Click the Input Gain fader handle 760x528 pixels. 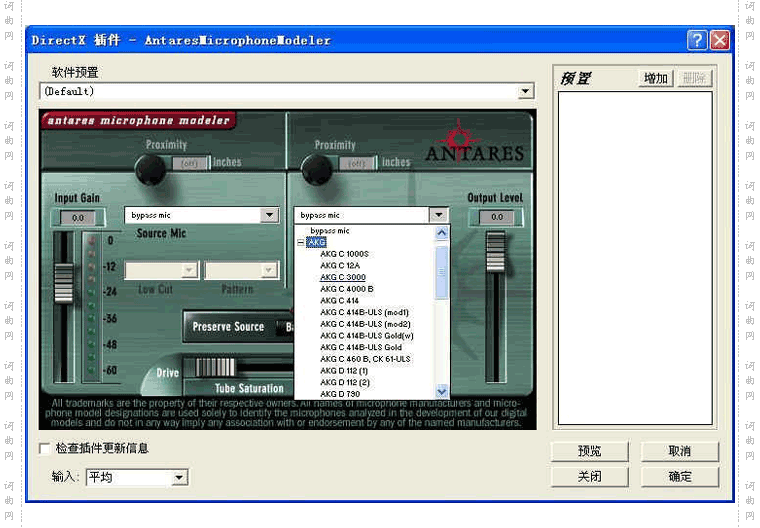click(63, 283)
